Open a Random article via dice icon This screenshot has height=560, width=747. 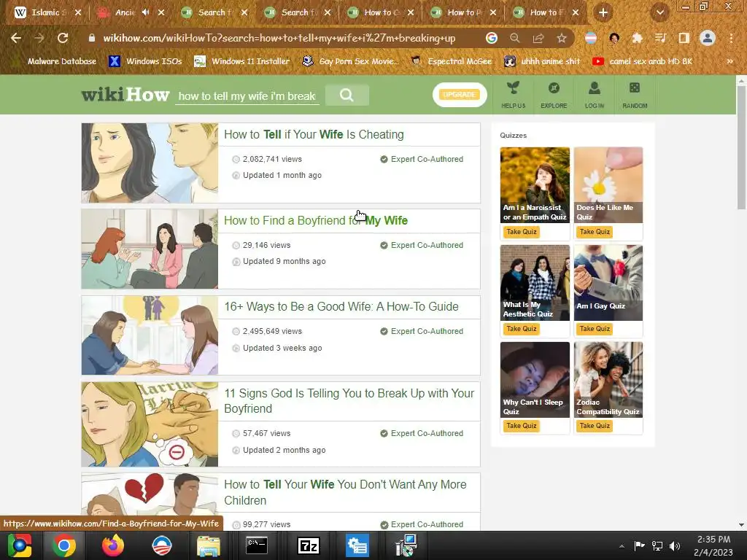[635, 94]
